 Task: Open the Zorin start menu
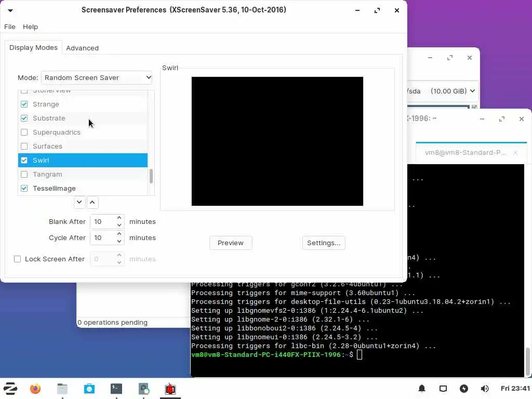coord(10,389)
